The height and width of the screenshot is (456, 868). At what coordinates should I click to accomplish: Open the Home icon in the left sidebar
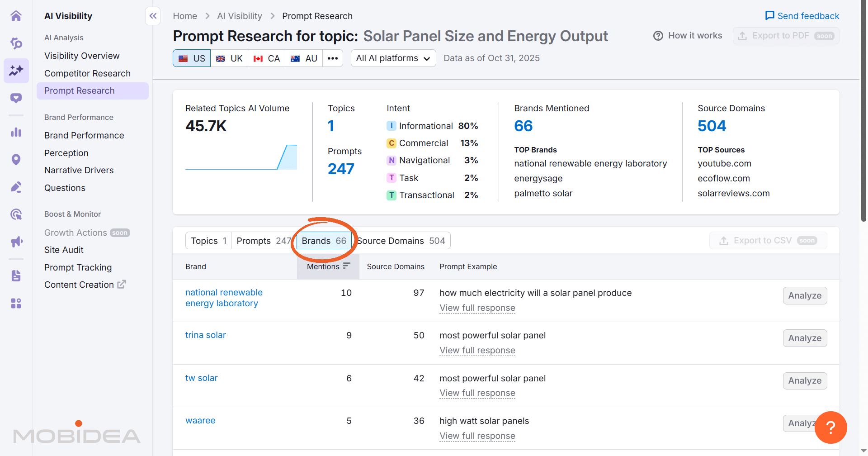[16, 15]
